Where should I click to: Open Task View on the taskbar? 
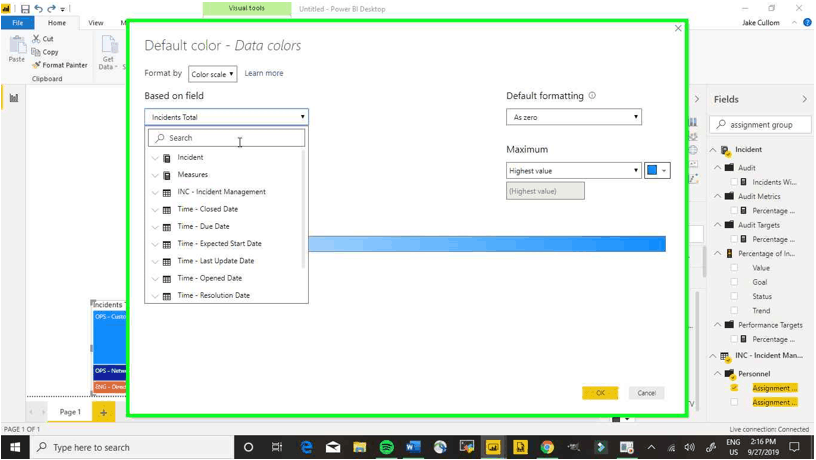coord(277,447)
